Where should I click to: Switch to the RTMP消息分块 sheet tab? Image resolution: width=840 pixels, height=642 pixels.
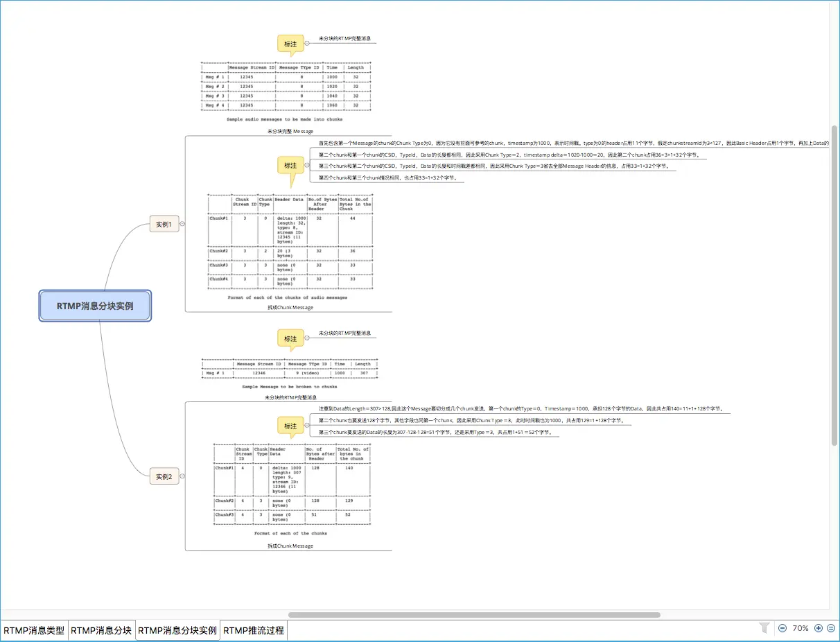pyautogui.click(x=101, y=631)
